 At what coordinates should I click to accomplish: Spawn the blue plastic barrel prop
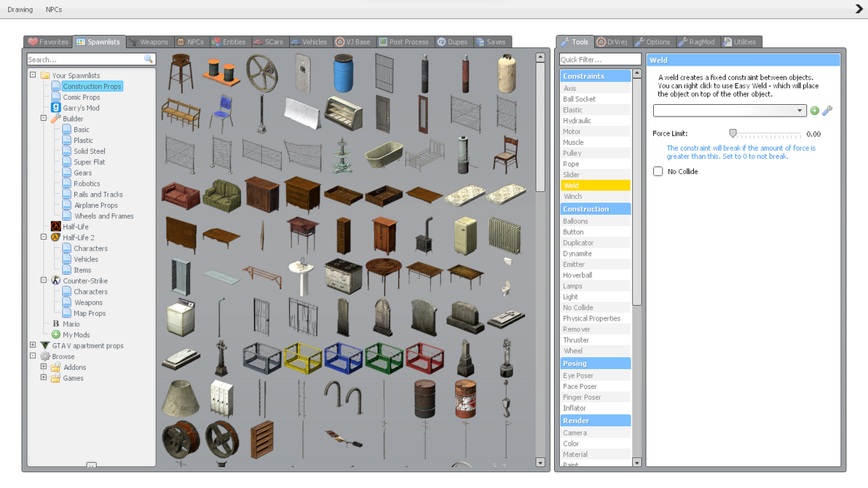(343, 73)
